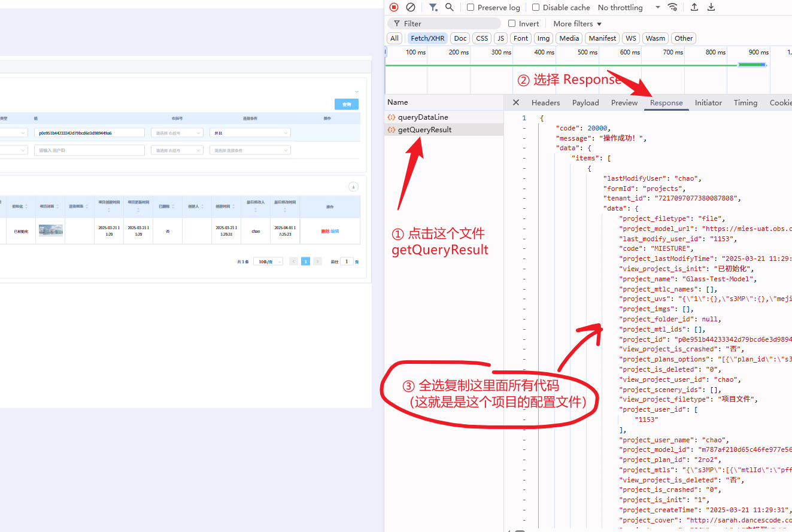Switch to the Preview tab
The width and height of the screenshot is (792, 532).
pyautogui.click(x=624, y=103)
